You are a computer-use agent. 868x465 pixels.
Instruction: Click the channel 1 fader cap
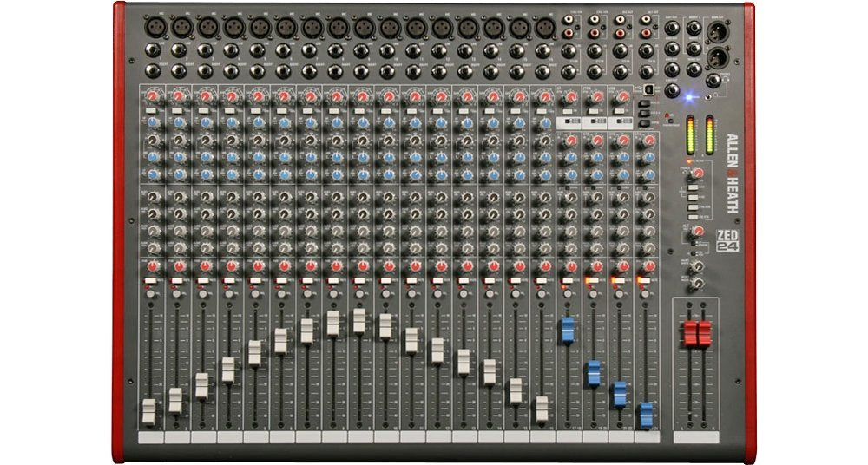pos(149,411)
